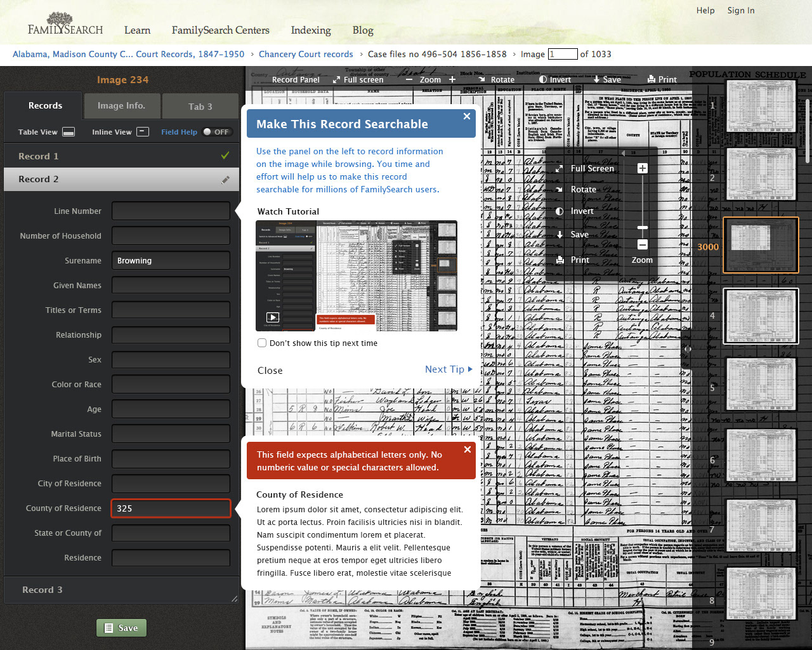Click the Record 2 pencil edit icon
Image resolution: width=812 pixels, height=650 pixels.
tap(225, 180)
